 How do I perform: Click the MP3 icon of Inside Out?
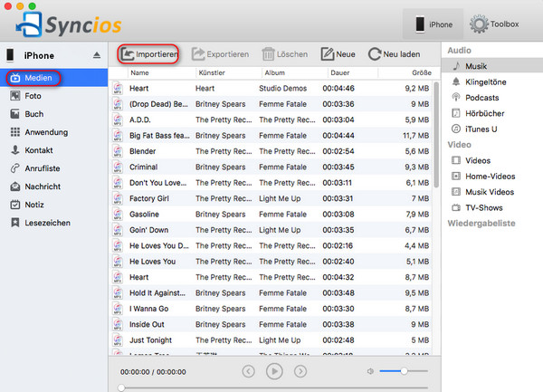118,324
